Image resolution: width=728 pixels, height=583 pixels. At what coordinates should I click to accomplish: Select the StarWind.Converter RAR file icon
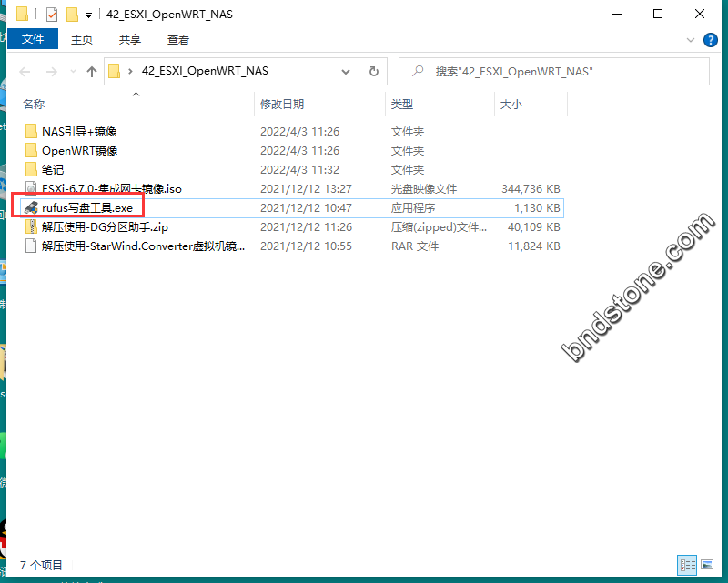(31, 246)
